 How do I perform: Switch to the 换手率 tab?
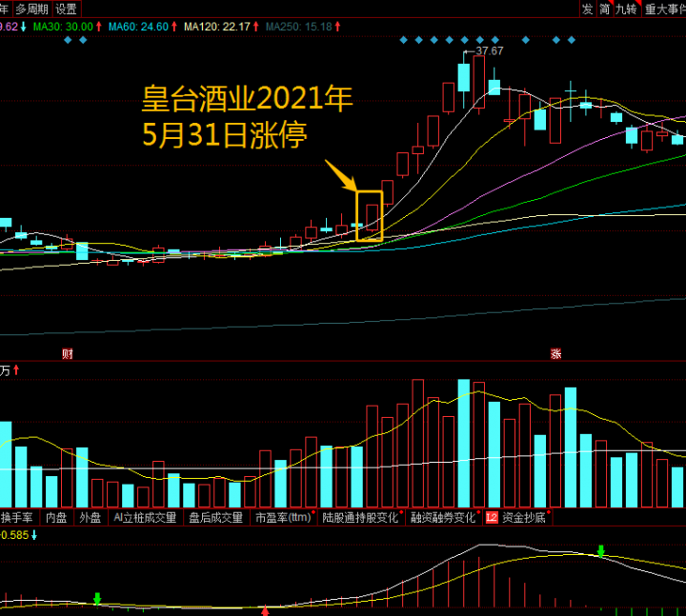pyautogui.click(x=18, y=518)
